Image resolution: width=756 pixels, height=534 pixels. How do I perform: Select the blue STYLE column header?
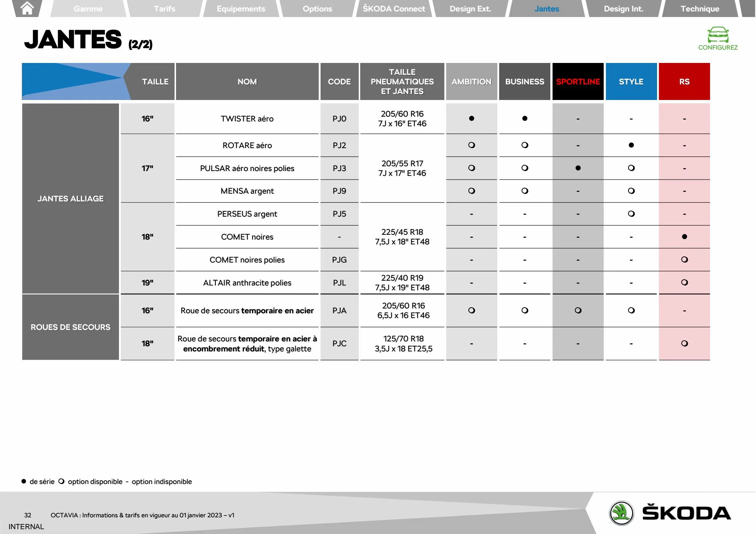[x=631, y=81]
